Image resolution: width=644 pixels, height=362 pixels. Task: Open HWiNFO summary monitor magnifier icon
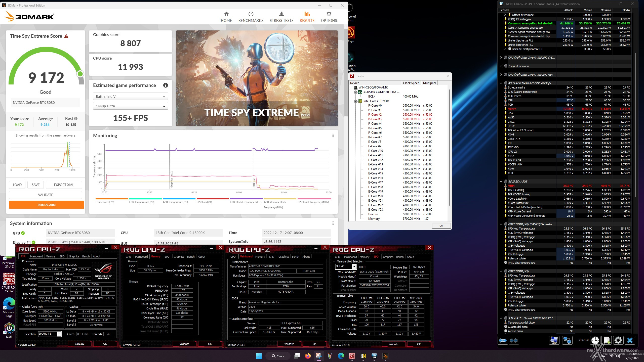coord(553,340)
